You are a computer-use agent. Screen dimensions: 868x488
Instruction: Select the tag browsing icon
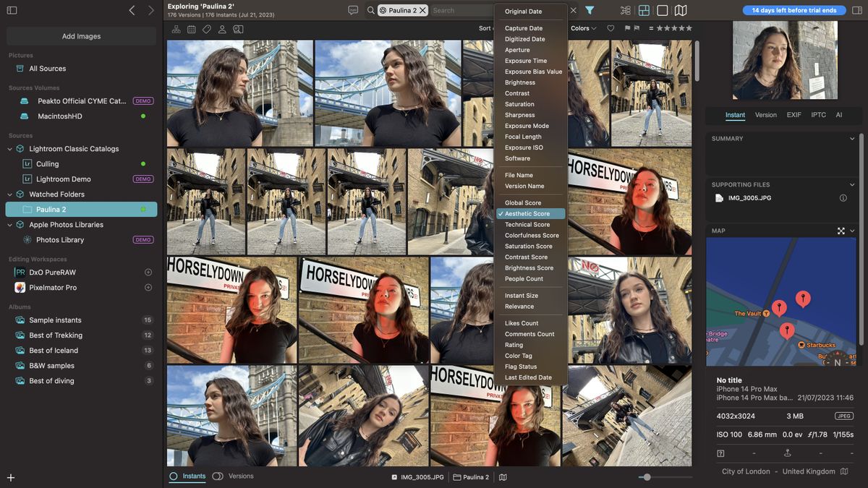[207, 28]
